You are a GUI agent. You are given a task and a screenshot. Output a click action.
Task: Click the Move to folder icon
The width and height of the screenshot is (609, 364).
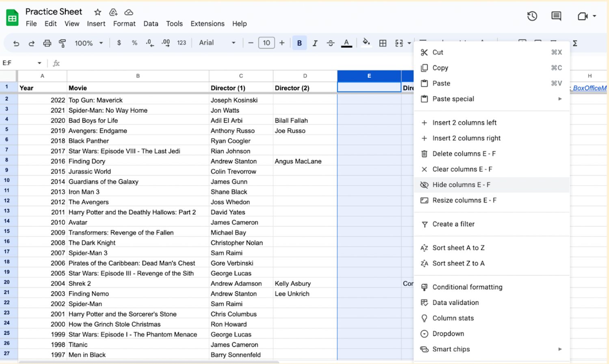pyautogui.click(x=113, y=12)
